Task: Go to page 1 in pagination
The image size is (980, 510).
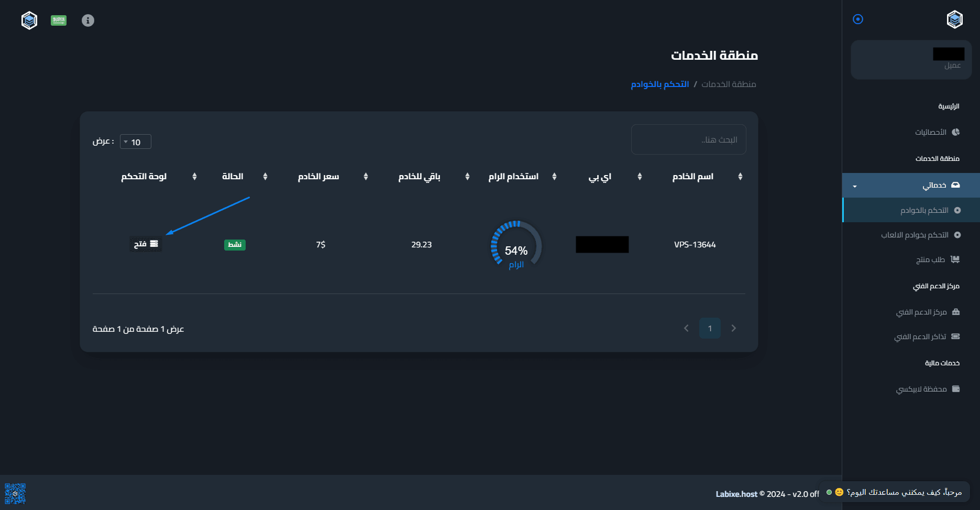Action: [710, 328]
